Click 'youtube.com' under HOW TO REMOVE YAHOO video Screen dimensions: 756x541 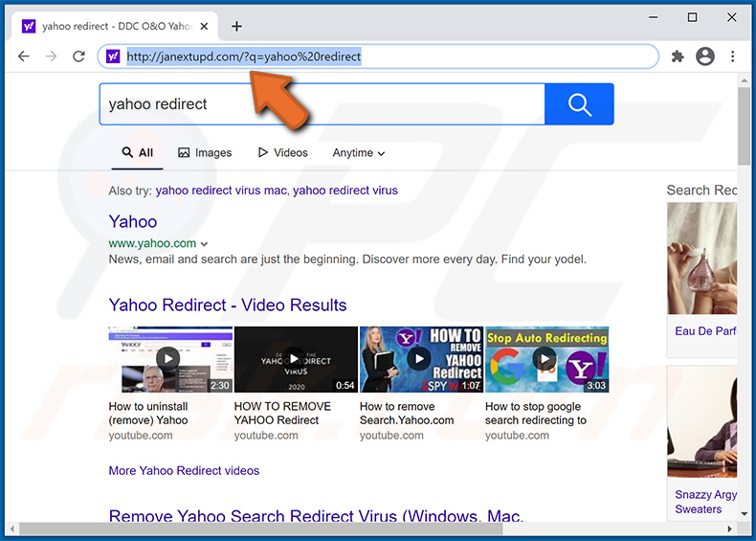tap(266, 436)
